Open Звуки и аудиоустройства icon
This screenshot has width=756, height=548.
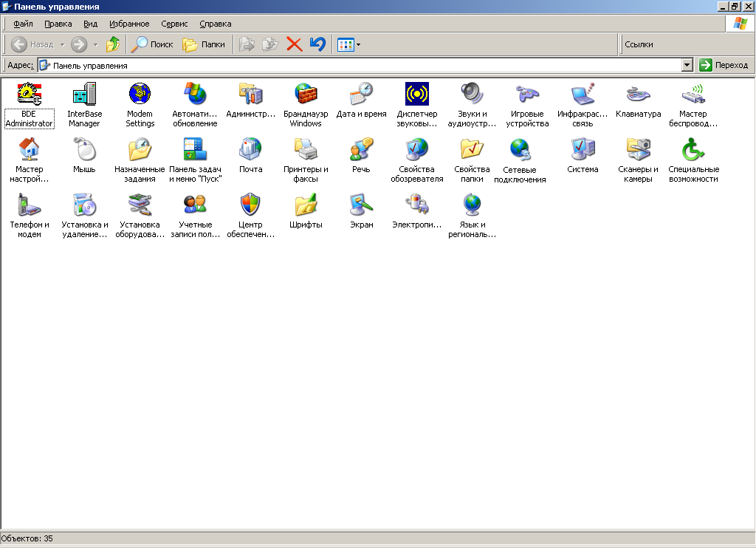tap(472, 94)
